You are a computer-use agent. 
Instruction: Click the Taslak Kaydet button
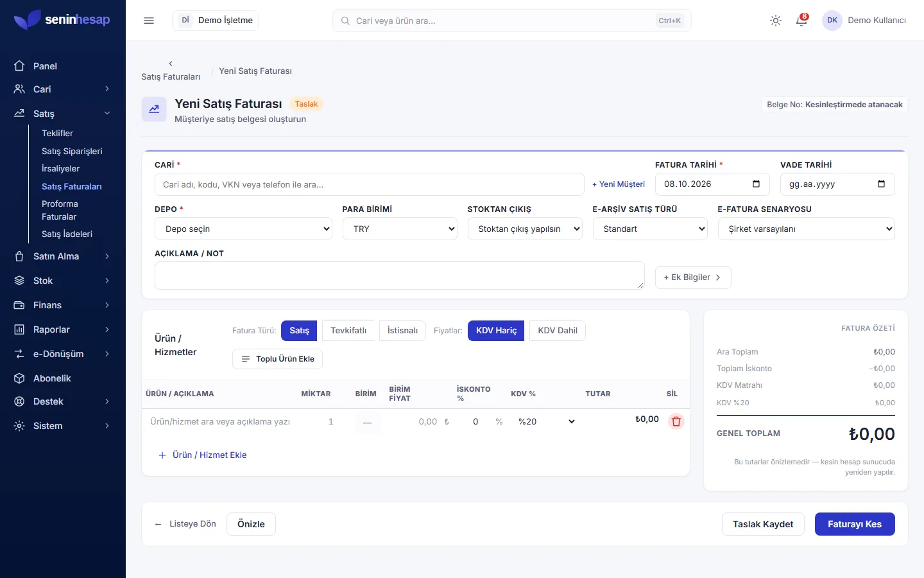(763, 524)
